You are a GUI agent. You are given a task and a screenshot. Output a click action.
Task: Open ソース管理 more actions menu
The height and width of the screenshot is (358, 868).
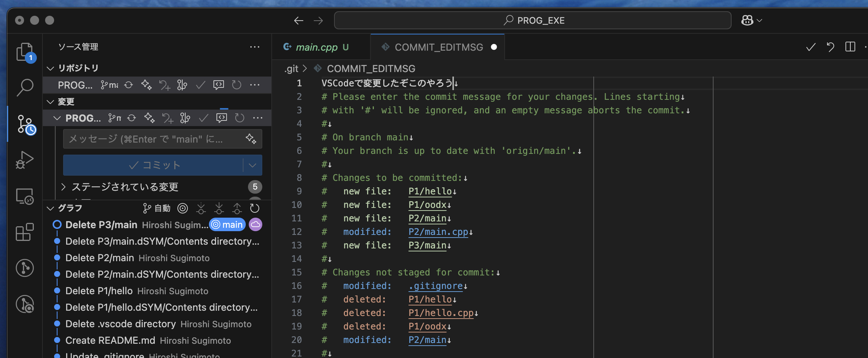coord(255,47)
